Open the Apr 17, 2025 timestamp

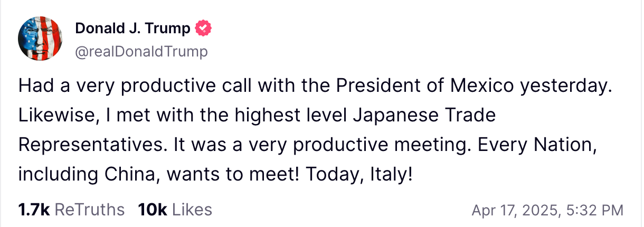tap(514, 211)
